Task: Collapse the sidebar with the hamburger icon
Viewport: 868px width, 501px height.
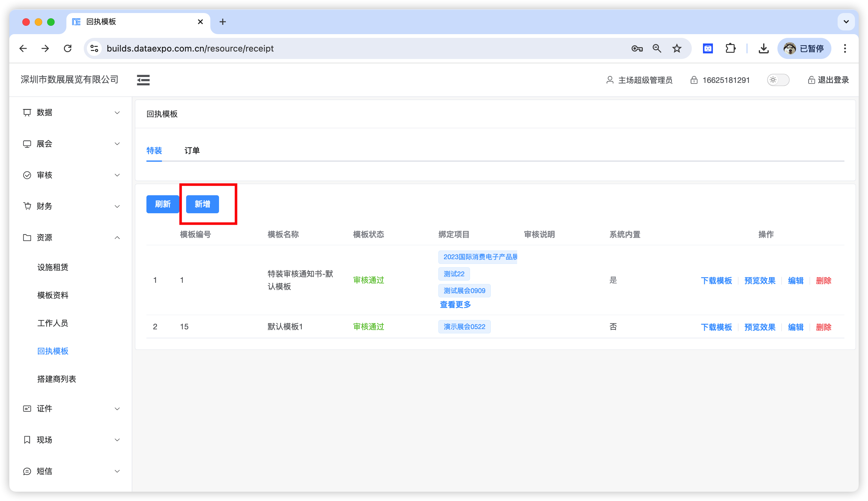Action: click(143, 80)
